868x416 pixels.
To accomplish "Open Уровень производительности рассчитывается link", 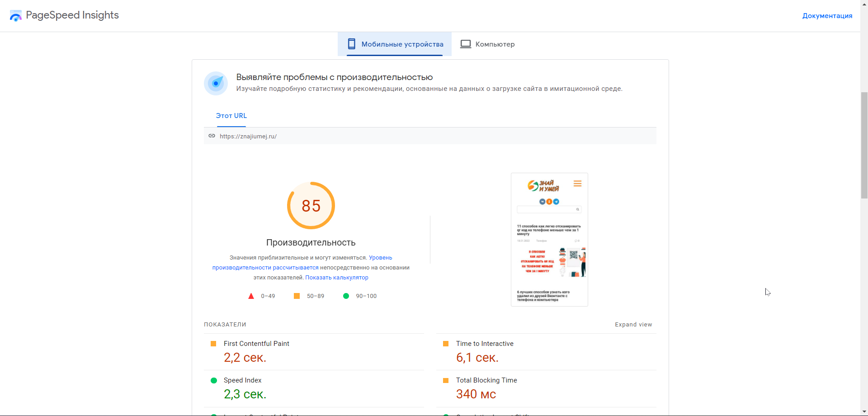I will point(265,268).
